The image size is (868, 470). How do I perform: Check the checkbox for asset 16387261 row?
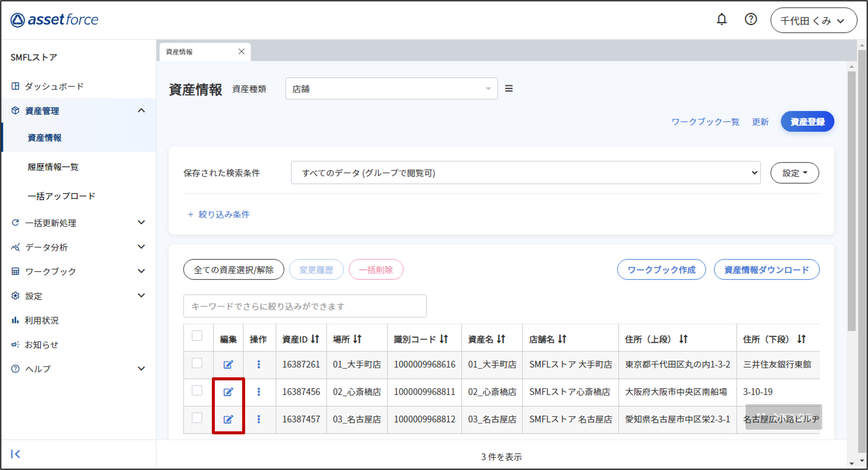point(197,363)
